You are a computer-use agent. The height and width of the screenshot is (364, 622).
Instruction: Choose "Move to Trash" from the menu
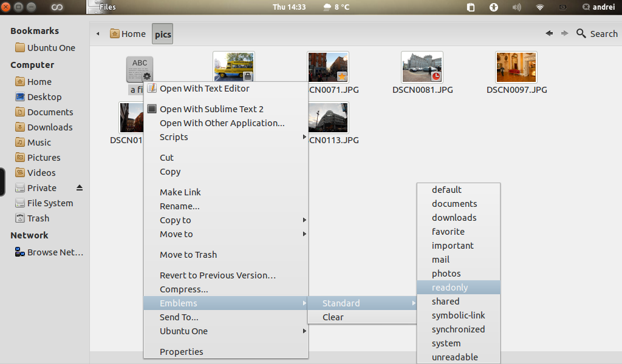(188, 254)
